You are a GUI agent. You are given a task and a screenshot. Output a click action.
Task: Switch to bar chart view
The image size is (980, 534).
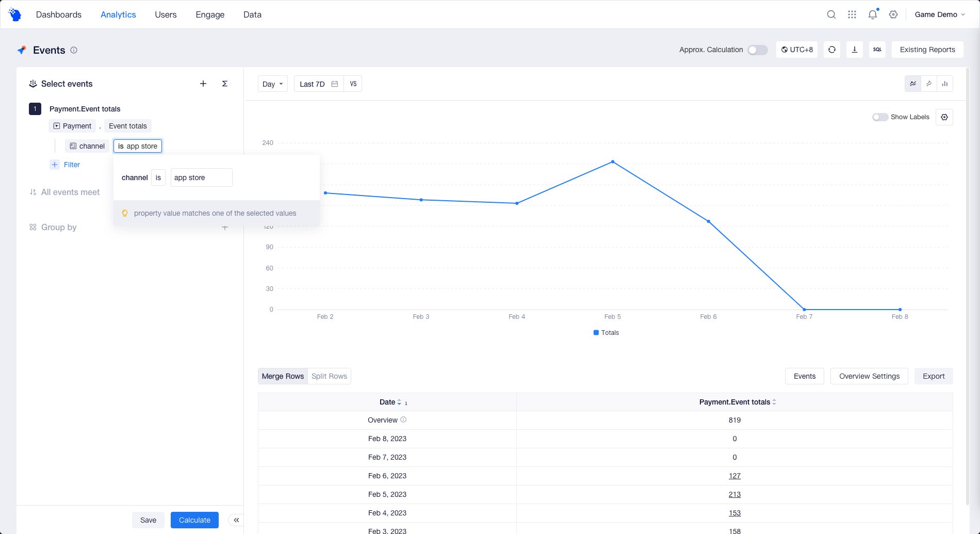(x=944, y=84)
